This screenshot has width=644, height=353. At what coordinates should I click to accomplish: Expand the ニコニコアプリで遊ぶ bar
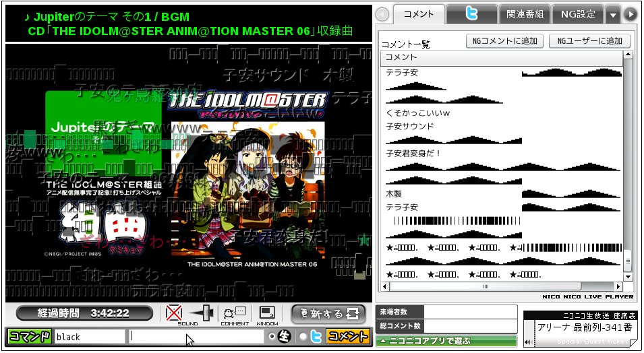coord(446,341)
